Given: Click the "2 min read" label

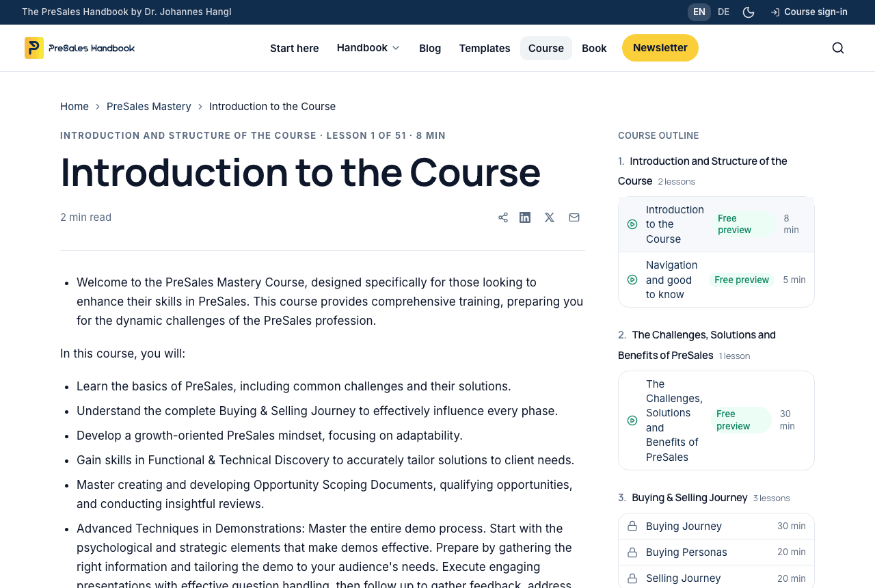Looking at the screenshot, I should coord(85,217).
